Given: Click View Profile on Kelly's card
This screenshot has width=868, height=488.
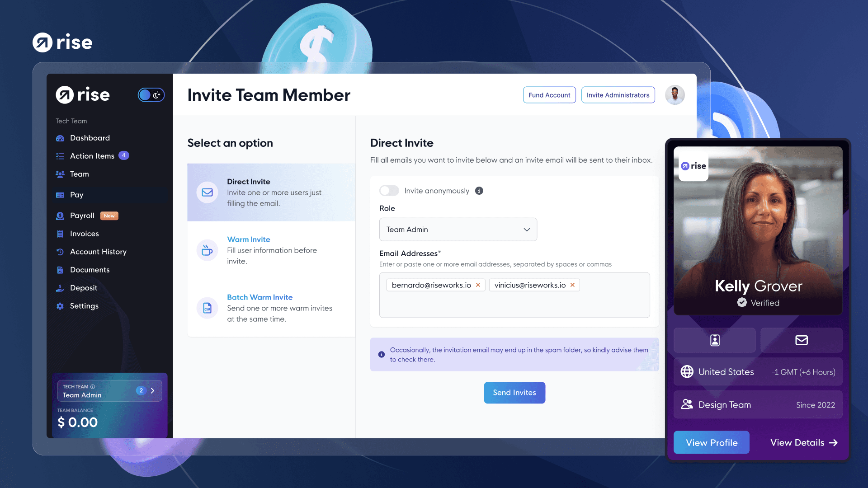Looking at the screenshot, I should click(x=712, y=443).
